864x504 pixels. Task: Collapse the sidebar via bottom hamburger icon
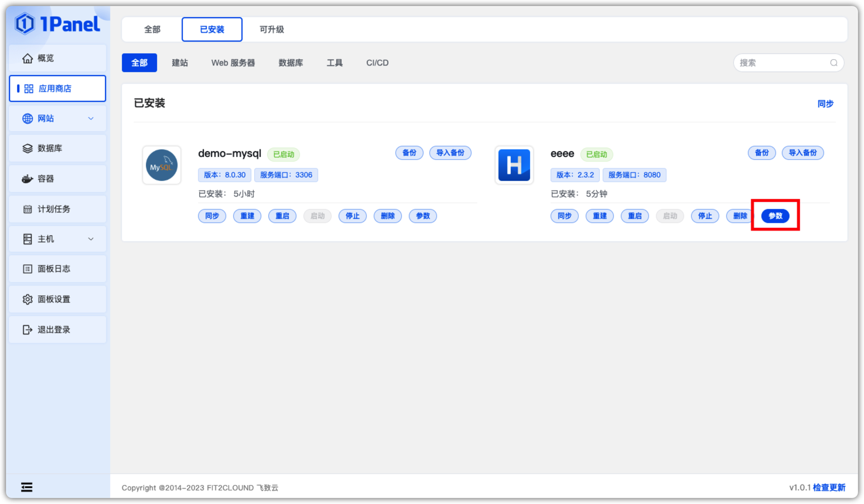[x=26, y=487]
